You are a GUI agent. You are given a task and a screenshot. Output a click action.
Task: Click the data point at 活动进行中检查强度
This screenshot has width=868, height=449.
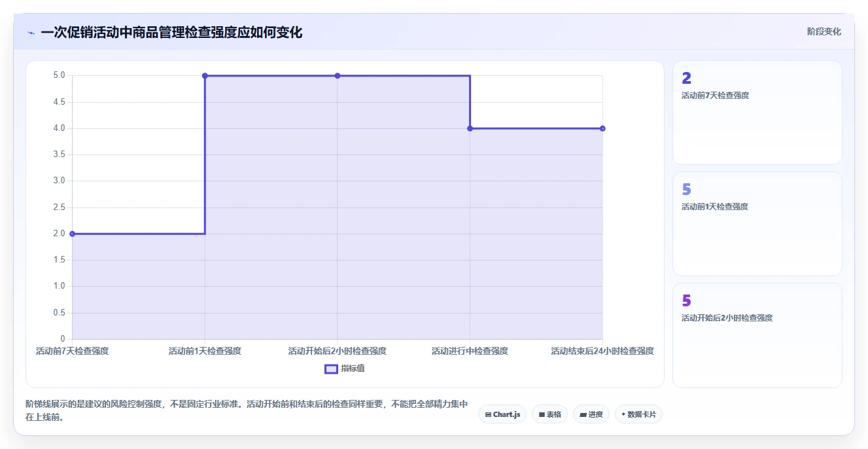(470, 128)
